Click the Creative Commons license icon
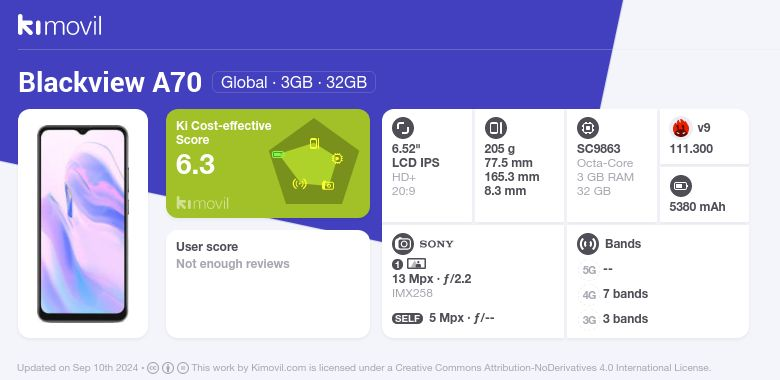 tap(153, 368)
